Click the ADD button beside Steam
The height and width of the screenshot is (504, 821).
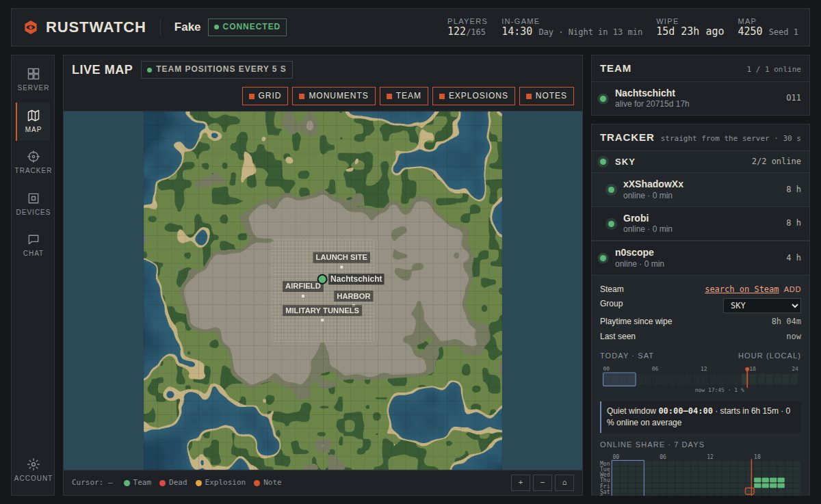coord(792,289)
